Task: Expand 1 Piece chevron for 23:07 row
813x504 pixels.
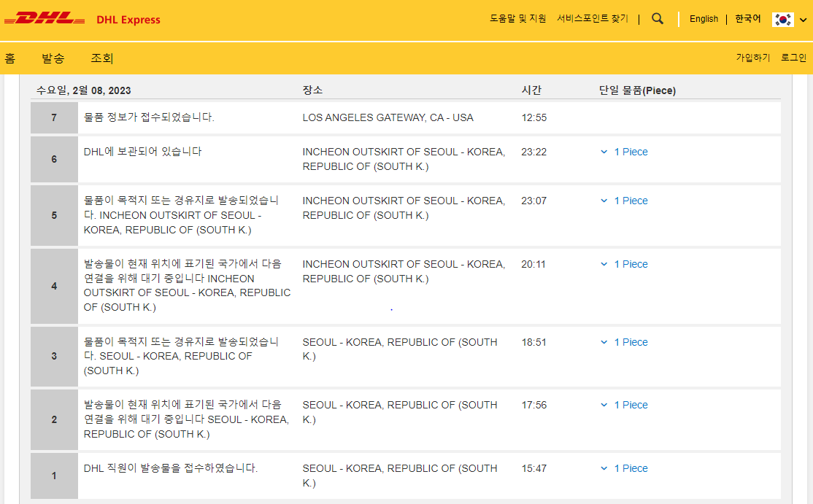Action: [604, 201]
